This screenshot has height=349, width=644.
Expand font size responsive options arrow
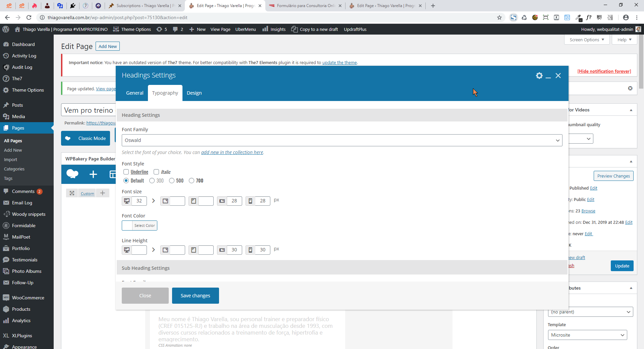coord(153,201)
